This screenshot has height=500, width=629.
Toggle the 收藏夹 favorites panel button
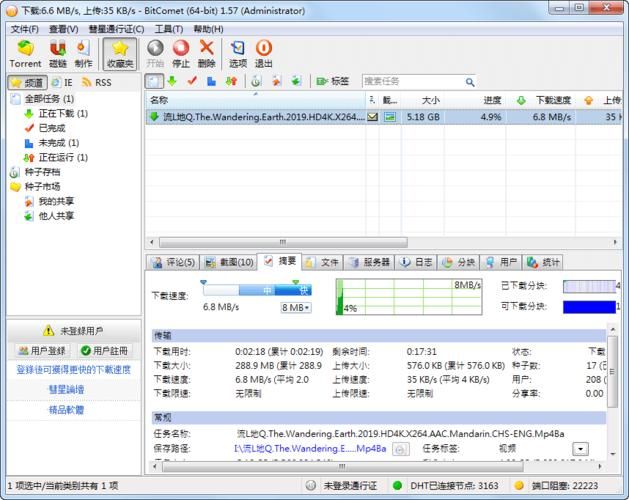[120, 54]
